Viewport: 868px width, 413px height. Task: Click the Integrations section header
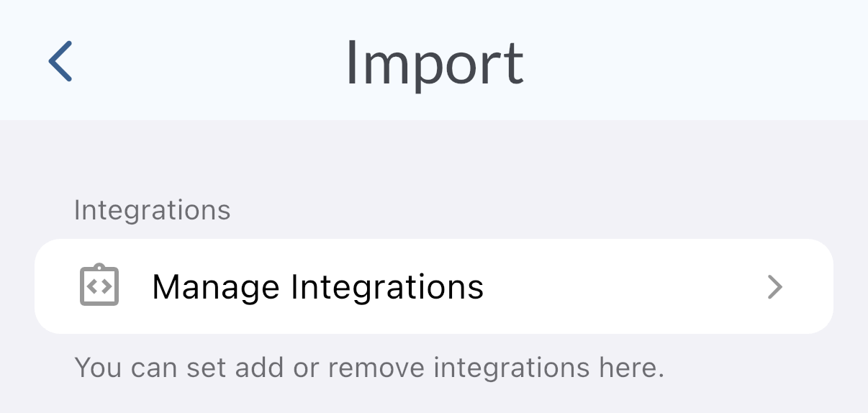pyautogui.click(x=152, y=211)
